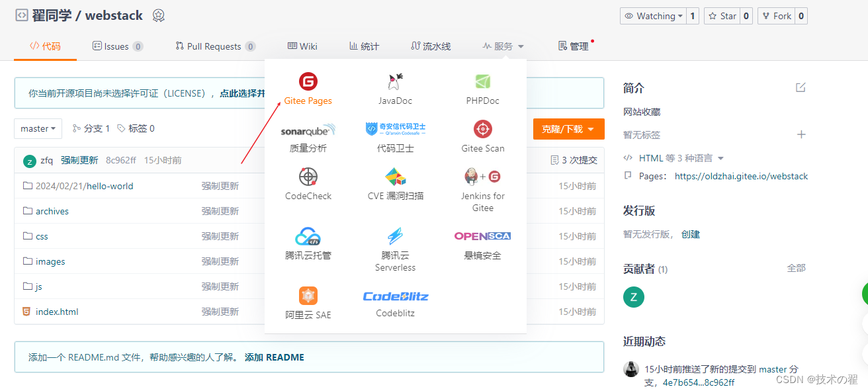The height and width of the screenshot is (391, 868).
Task: Open 奇安信代码卫士 service
Action: point(396,138)
